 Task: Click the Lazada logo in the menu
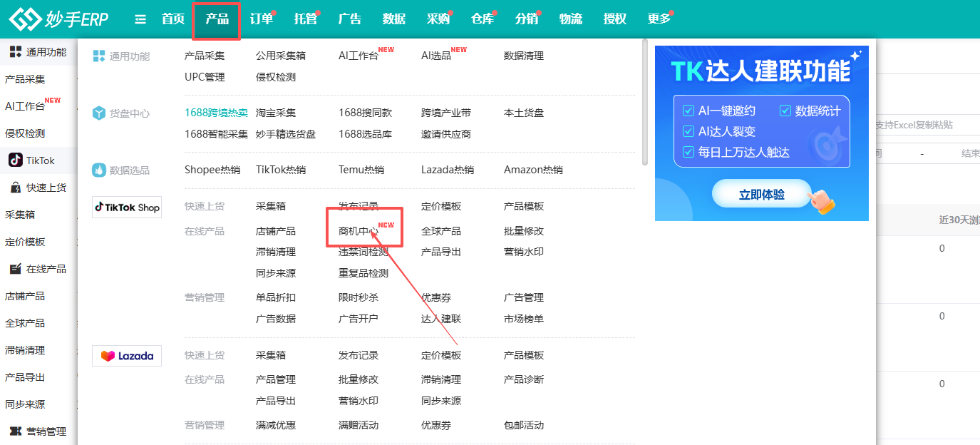click(127, 355)
